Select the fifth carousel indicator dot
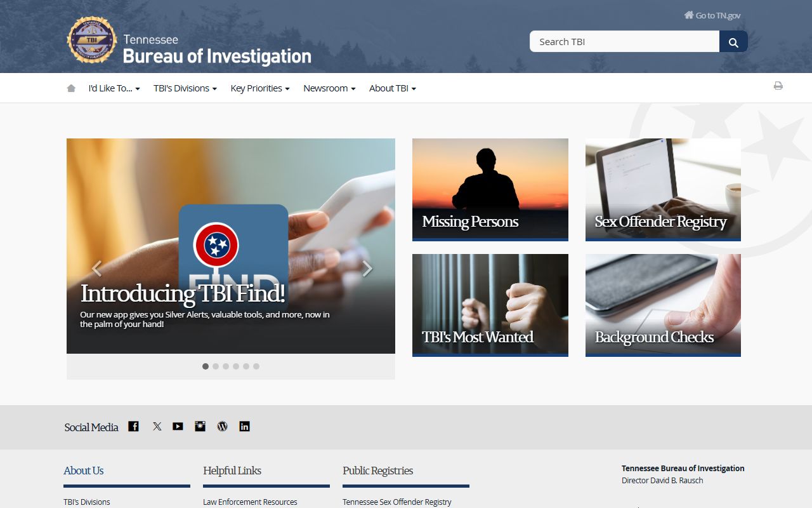 click(x=246, y=366)
